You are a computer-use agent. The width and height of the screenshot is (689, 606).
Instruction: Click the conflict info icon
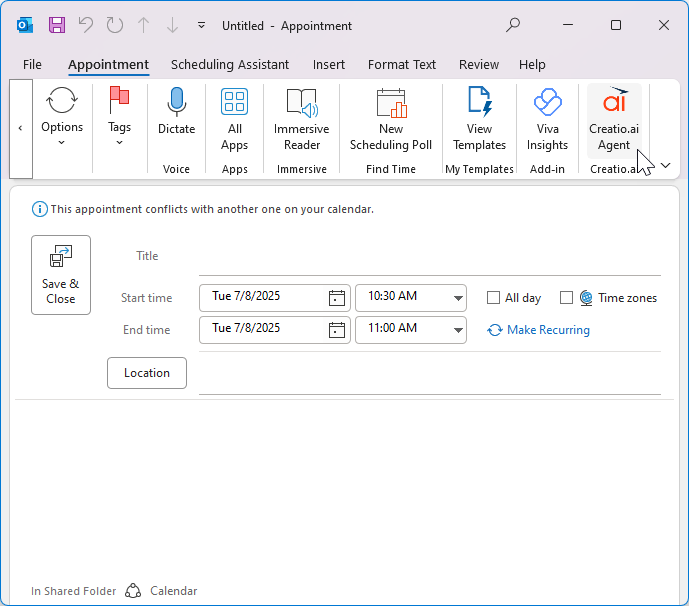pyautogui.click(x=40, y=209)
